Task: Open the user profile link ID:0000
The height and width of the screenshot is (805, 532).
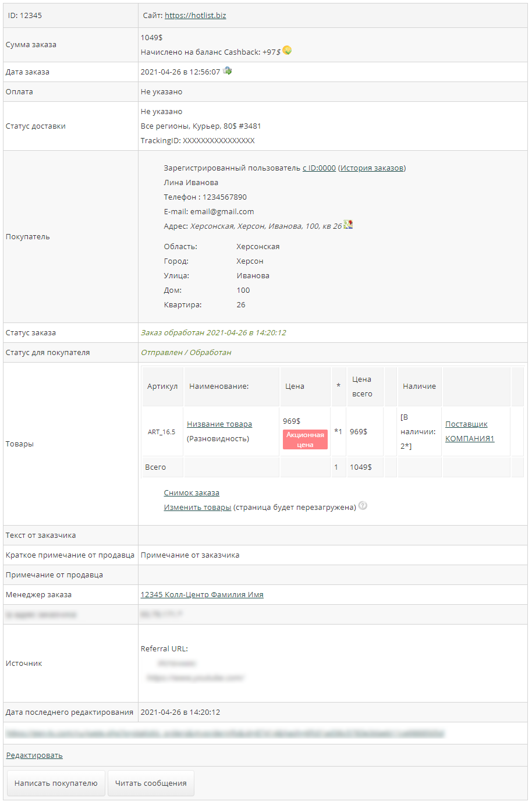Action: point(319,168)
